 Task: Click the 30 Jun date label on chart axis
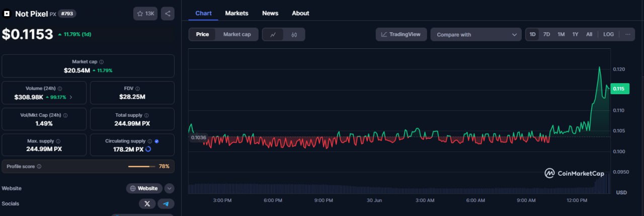[x=374, y=200]
